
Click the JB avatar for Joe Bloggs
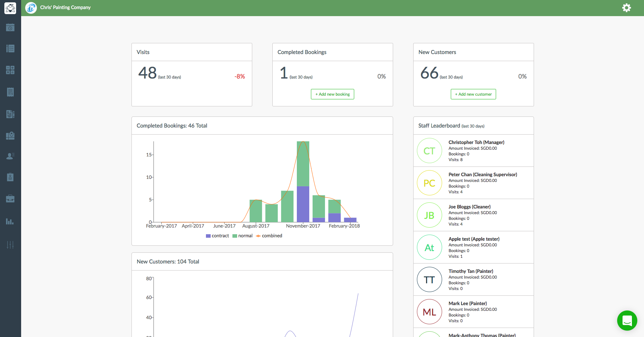click(x=429, y=215)
